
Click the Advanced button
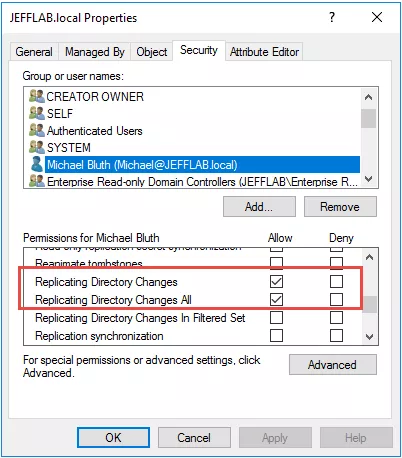point(333,365)
